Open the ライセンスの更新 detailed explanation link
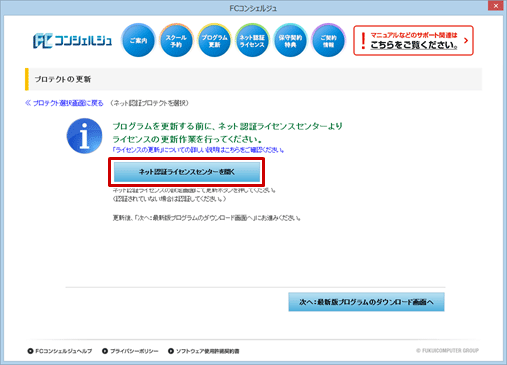Screen dimensions: 507x365 198,150
